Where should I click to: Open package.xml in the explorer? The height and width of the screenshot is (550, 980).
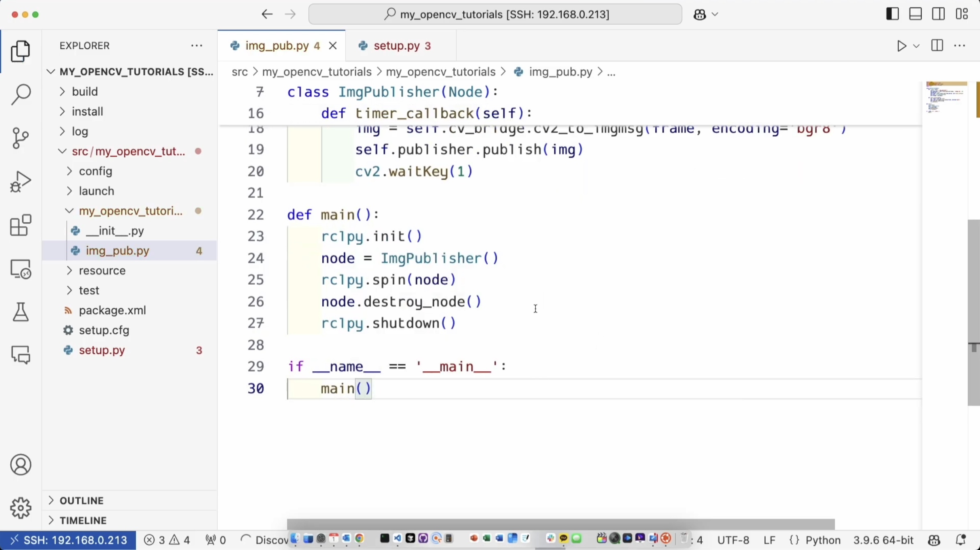(x=112, y=311)
